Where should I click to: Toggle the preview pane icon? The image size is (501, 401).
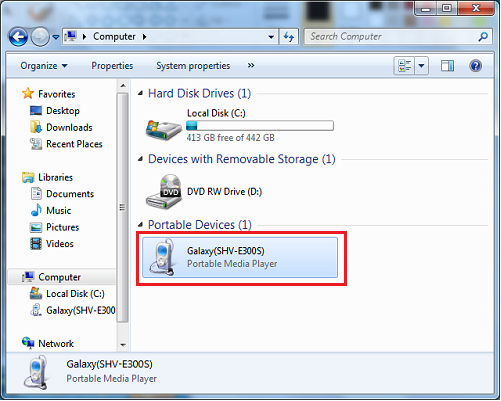pyautogui.click(x=447, y=66)
